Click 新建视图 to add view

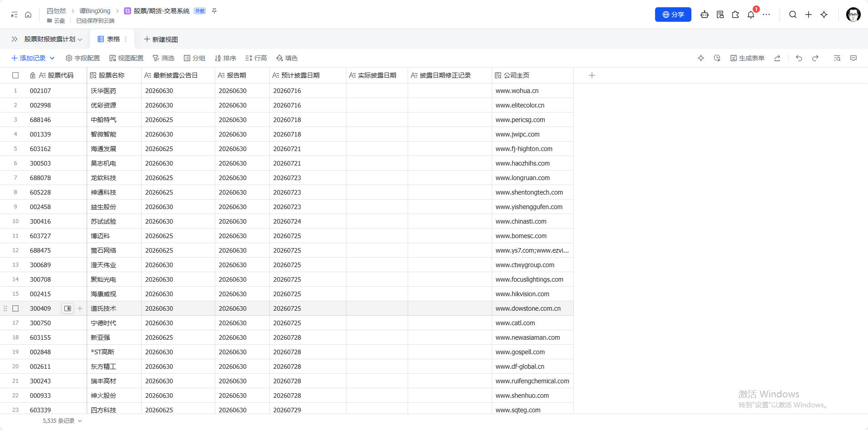click(x=161, y=39)
